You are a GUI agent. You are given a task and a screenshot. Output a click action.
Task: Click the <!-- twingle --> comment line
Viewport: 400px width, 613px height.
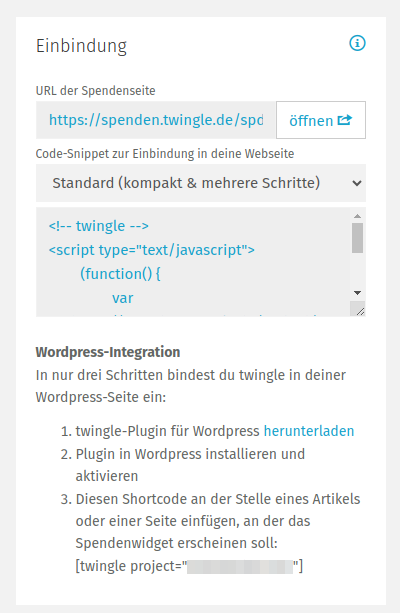99,226
